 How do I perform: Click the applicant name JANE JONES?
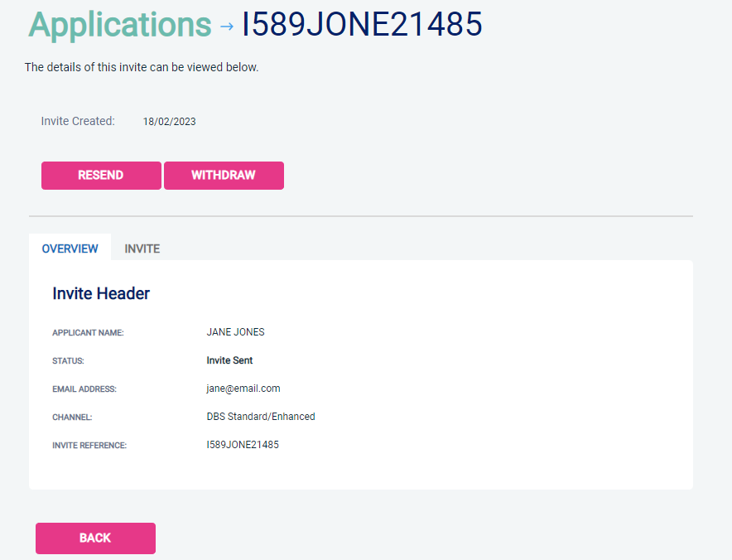(236, 332)
